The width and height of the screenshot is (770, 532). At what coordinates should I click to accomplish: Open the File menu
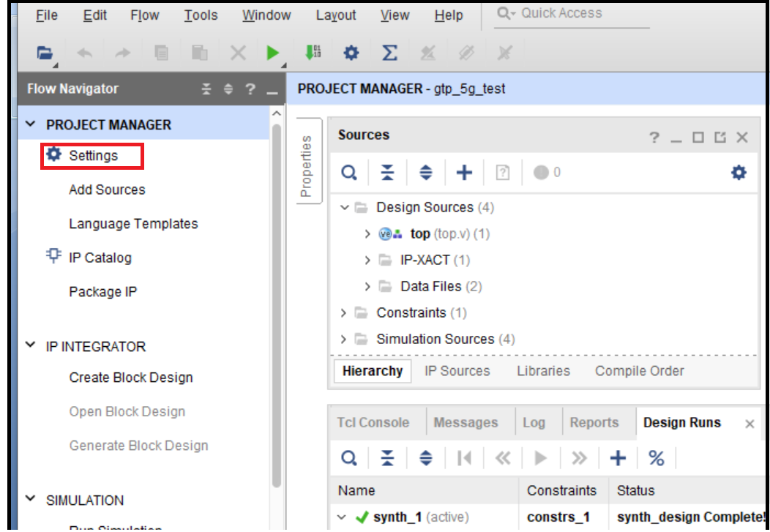pyautogui.click(x=47, y=15)
